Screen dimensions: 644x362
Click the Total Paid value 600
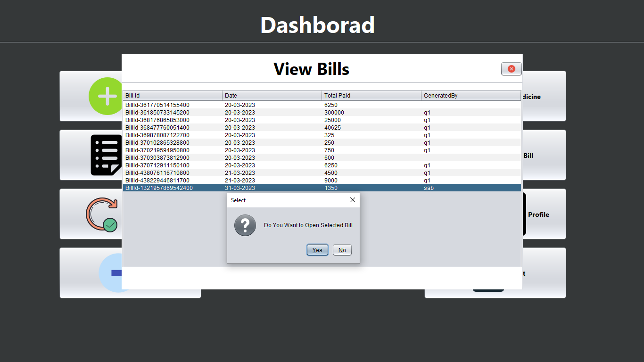pyautogui.click(x=329, y=157)
